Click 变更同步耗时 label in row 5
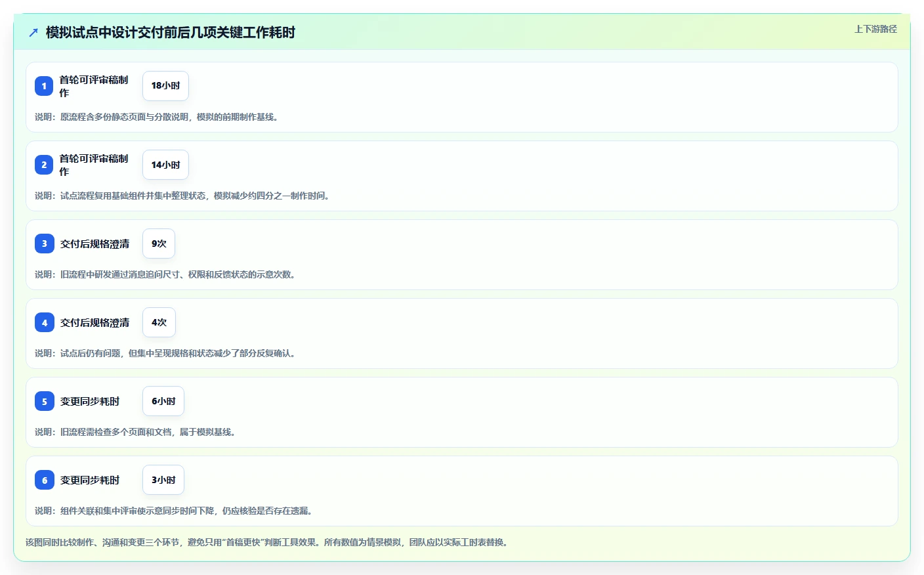 pos(90,401)
